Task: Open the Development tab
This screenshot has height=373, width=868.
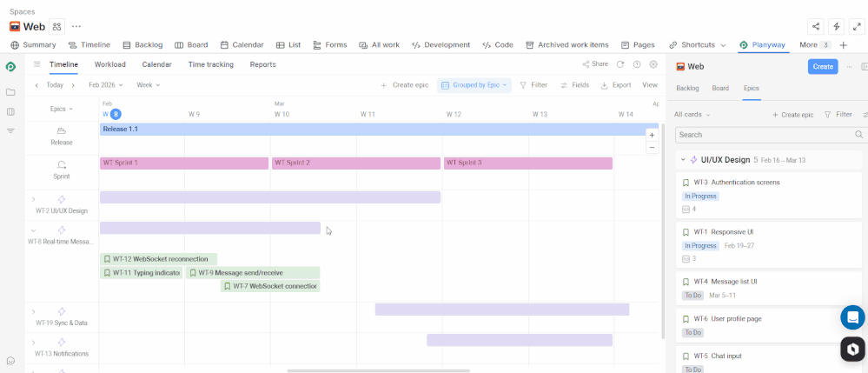Action: pyautogui.click(x=441, y=45)
